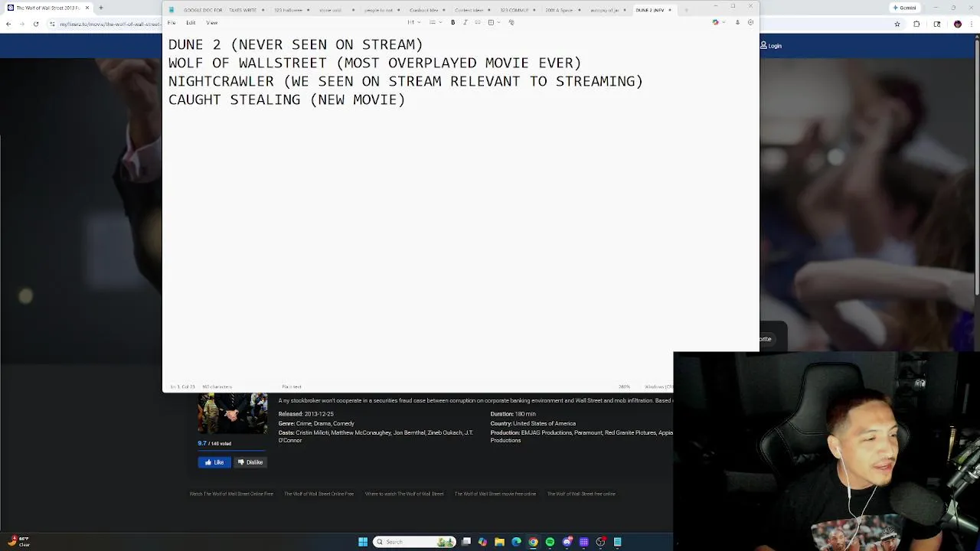Screen dimensions: 980x551
Task: Open Discord from the taskbar
Action: [567, 542]
